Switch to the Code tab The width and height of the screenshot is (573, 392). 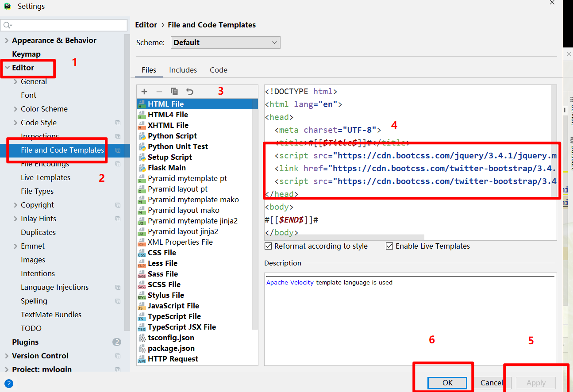coord(219,70)
